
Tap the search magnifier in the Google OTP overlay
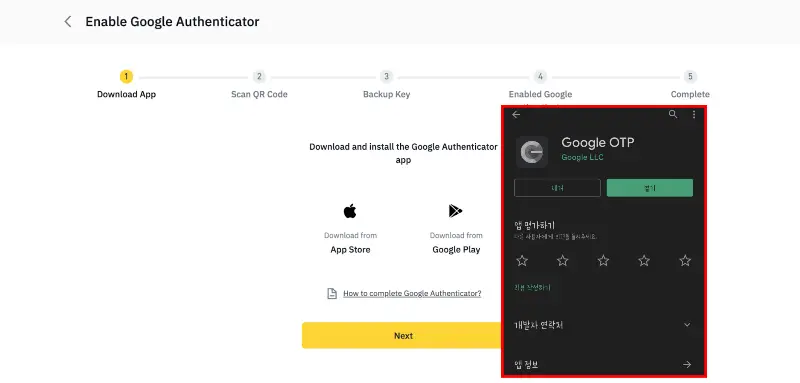673,114
